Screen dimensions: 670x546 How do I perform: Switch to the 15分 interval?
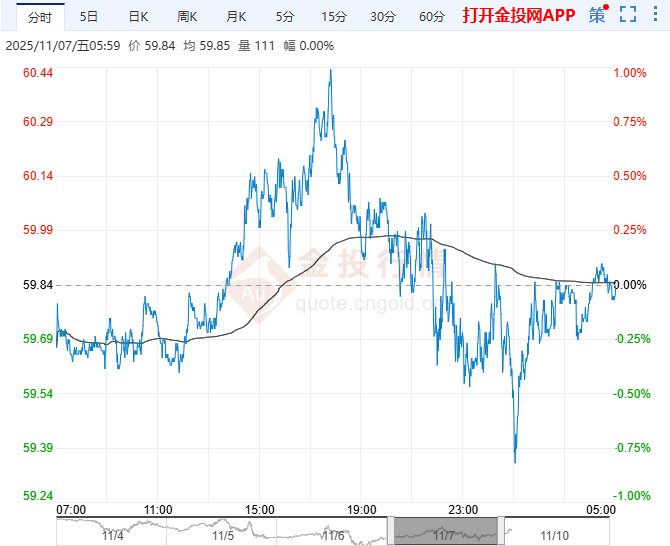(x=334, y=16)
